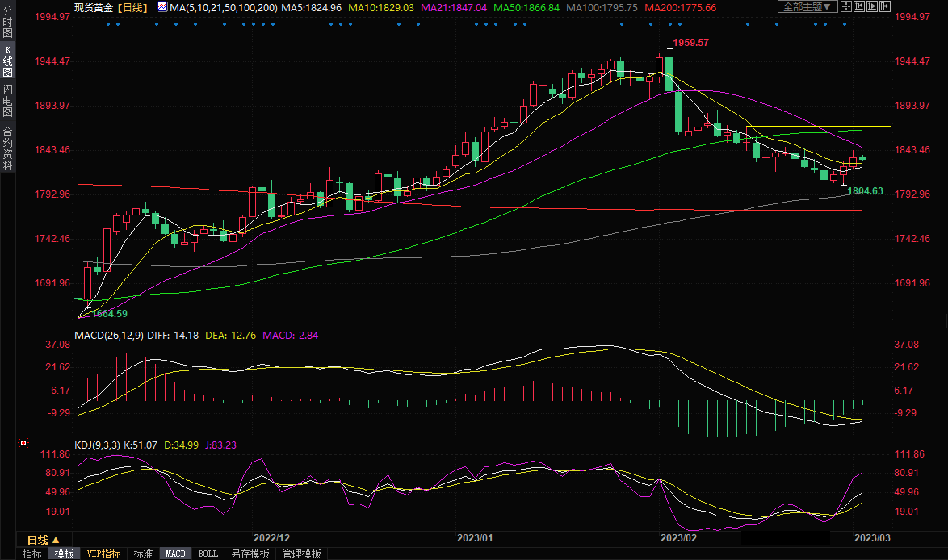Viewport: 948px width, 560px height.
Task: Click the 管理模板 button
Action: 301,554
